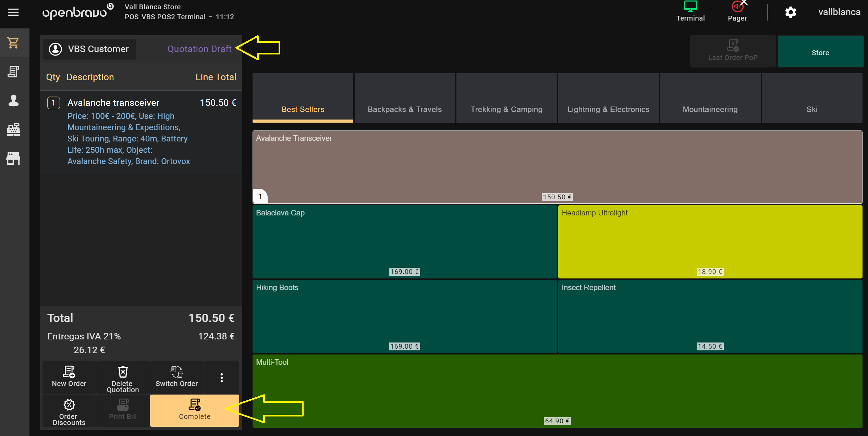This screenshot has width=868, height=436.
Task: Add the yellow Headlamp Ultralight product tile
Action: (710, 241)
